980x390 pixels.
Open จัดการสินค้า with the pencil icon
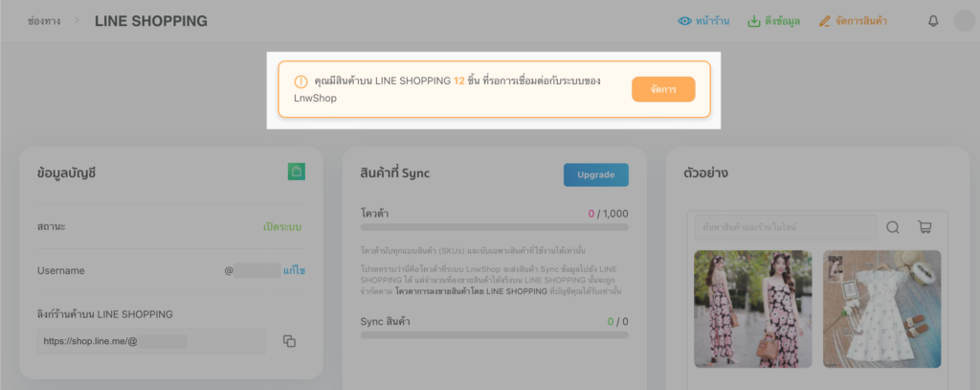(x=825, y=21)
